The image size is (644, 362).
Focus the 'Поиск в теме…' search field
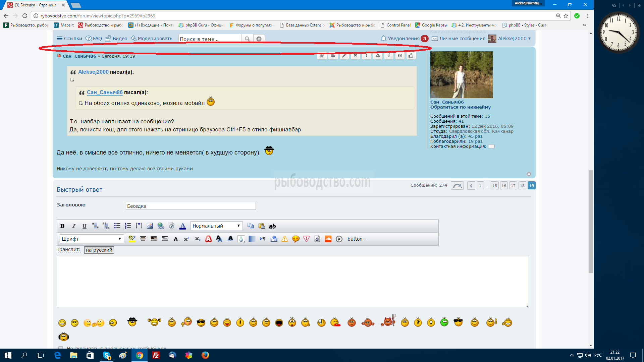(x=210, y=39)
